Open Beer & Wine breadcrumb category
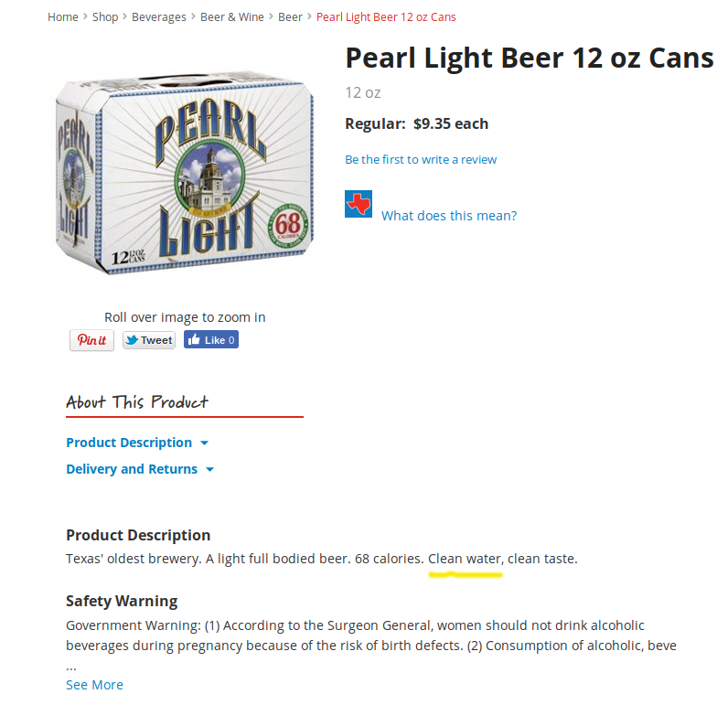The image size is (728, 705). pos(231,17)
